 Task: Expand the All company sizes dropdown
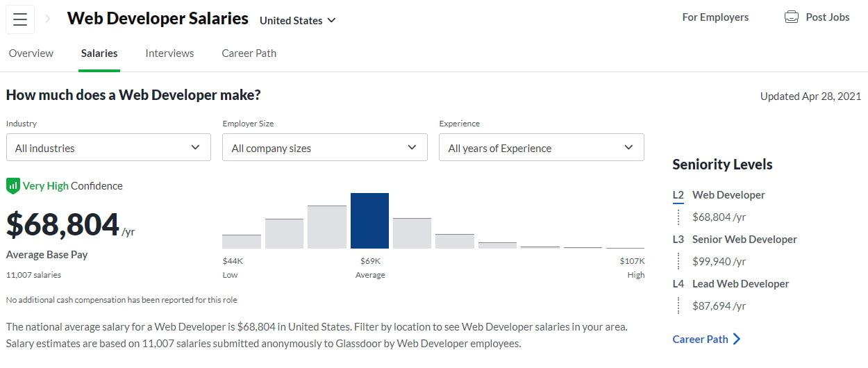pyautogui.click(x=324, y=147)
